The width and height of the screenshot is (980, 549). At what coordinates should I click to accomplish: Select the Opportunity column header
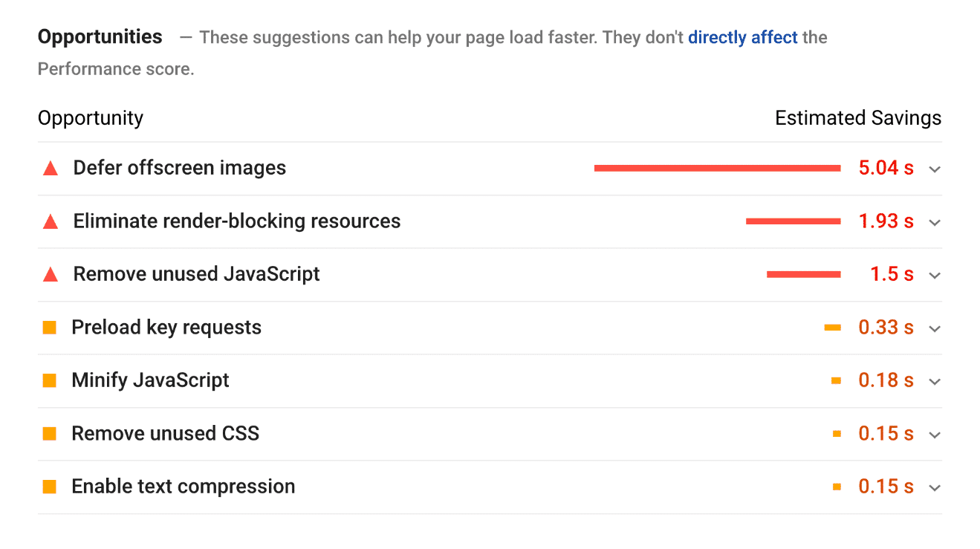[x=90, y=117]
